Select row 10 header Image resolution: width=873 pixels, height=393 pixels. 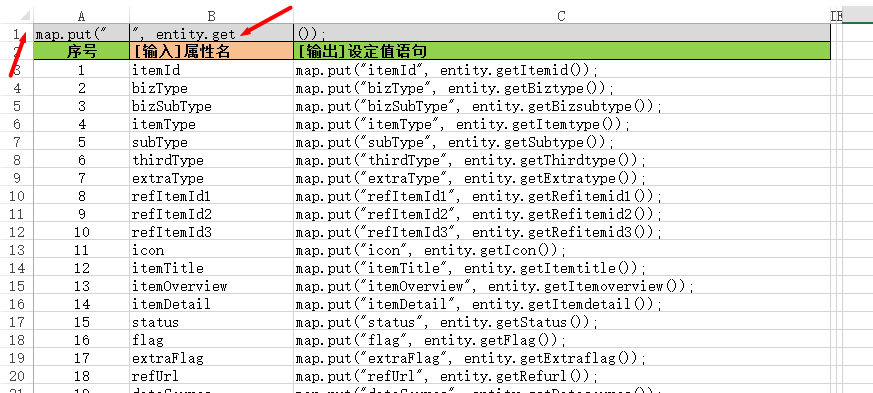(16, 196)
